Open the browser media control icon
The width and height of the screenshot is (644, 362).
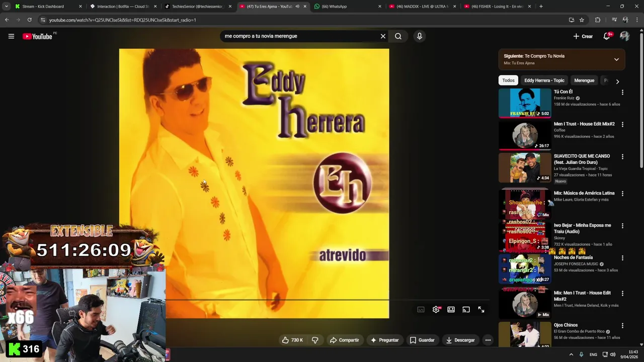(x=614, y=20)
